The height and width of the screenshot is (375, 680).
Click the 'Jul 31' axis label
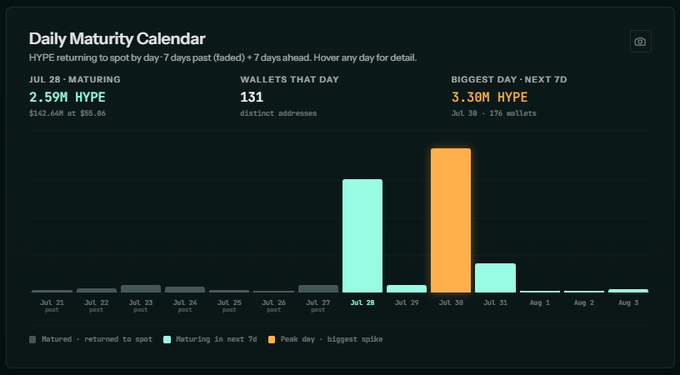click(x=495, y=303)
